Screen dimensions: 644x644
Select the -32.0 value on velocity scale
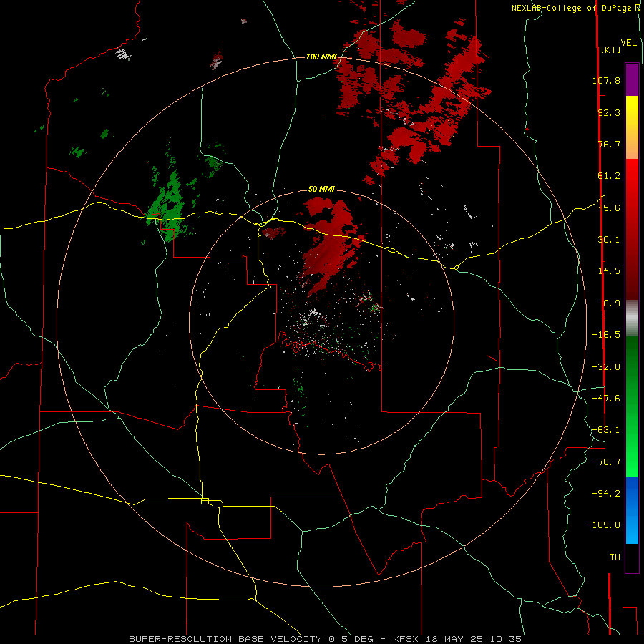click(x=606, y=367)
